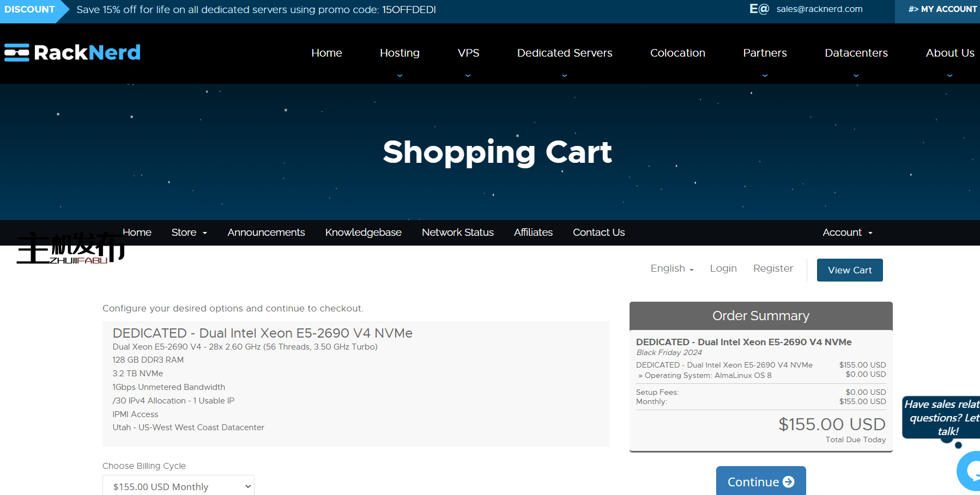Expand the Account menu

847,233
